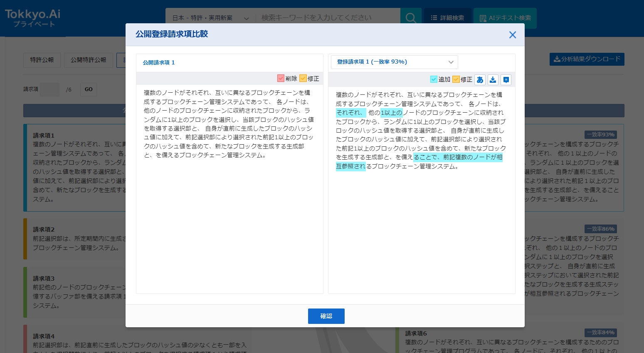
Task: Open the 登録請求項 1 (一致率 93%) dropdown
Action: click(395, 62)
